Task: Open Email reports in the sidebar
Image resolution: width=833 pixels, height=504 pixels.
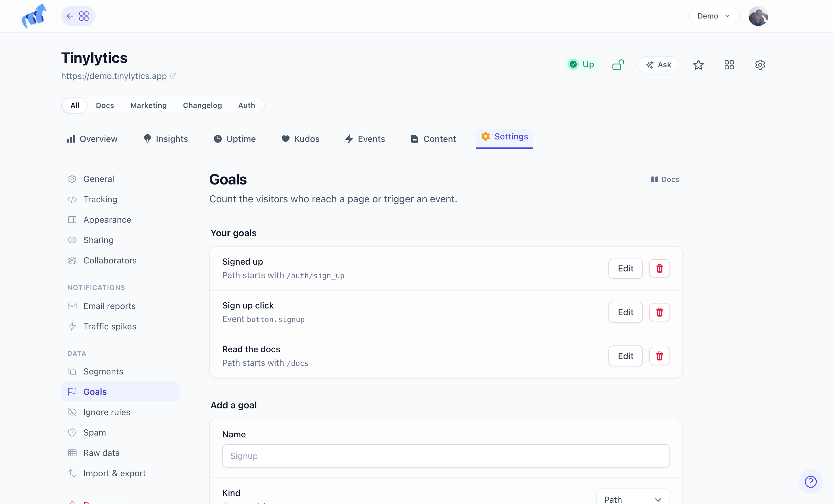Action: click(x=120, y=306)
